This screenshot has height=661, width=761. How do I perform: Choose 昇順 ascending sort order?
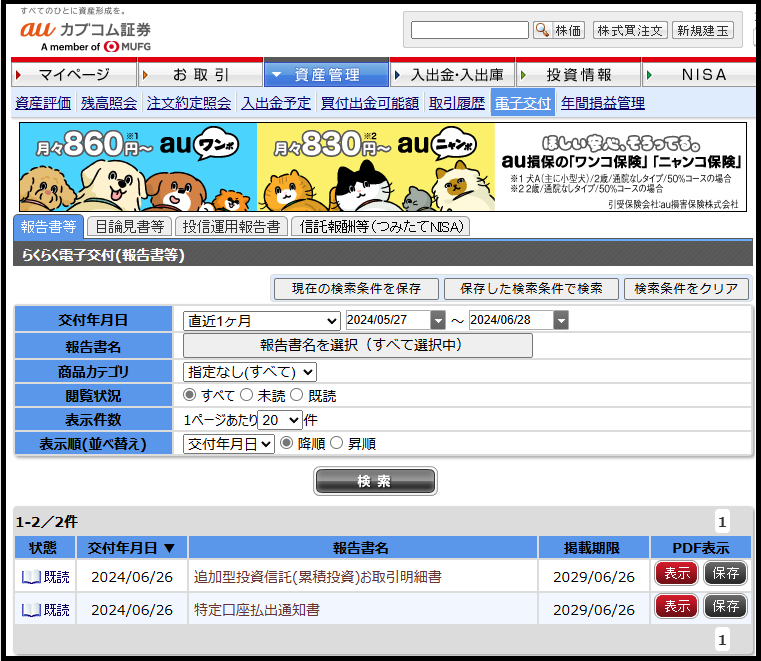(x=336, y=443)
